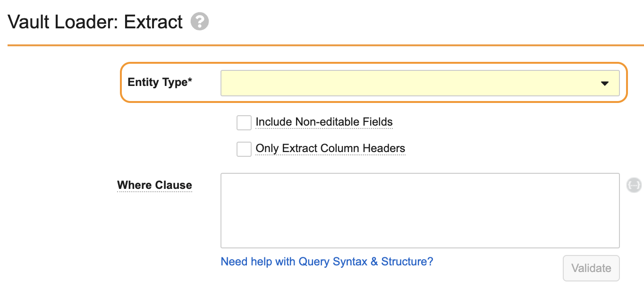The width and height of the screenshot is (644, 306).
Task: Click the black arrow in the Entity Type field
Action: 604,84
